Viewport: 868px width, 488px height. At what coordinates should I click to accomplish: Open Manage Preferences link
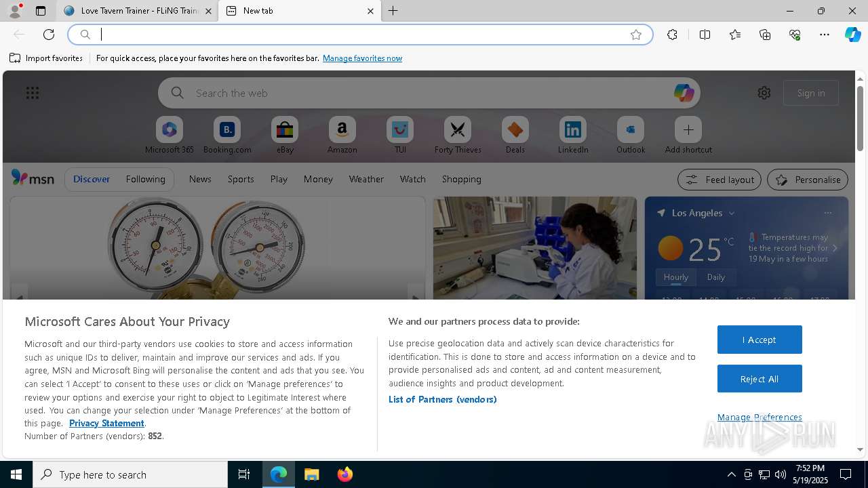759,417
